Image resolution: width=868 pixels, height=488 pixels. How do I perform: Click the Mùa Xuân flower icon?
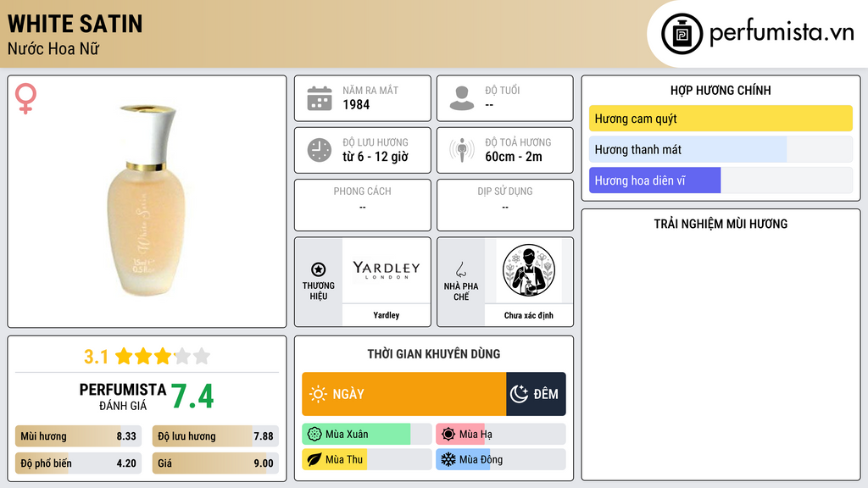314,435
